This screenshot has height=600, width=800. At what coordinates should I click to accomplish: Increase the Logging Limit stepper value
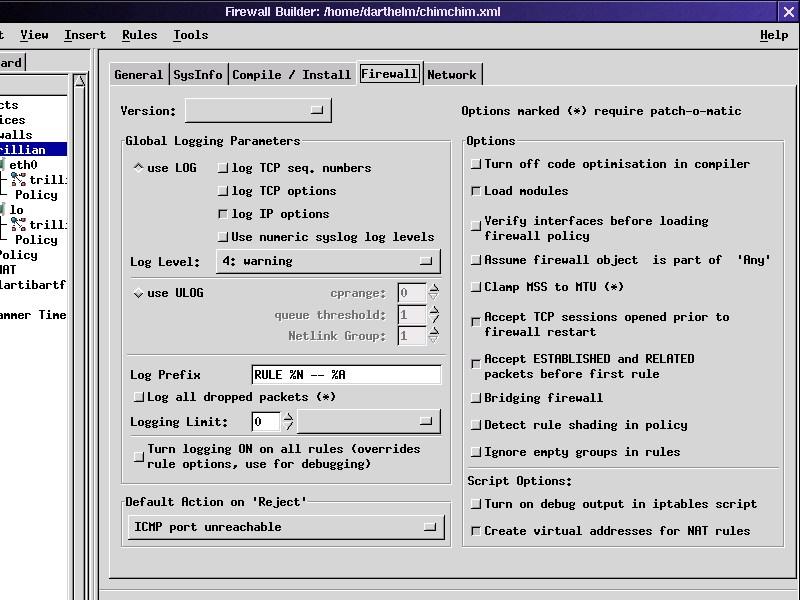pyautogui.click(x=289, y=416)
